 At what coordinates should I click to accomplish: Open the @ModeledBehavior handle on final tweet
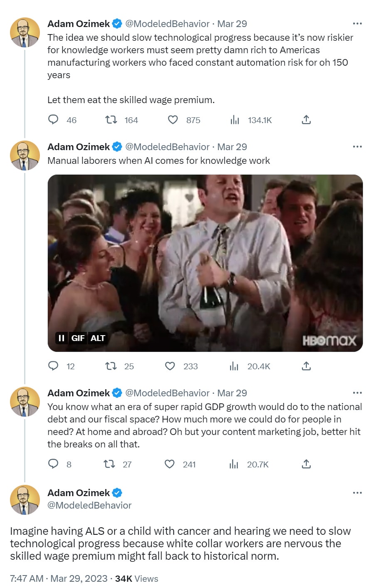pyautogui.click(x=89, y=505)
